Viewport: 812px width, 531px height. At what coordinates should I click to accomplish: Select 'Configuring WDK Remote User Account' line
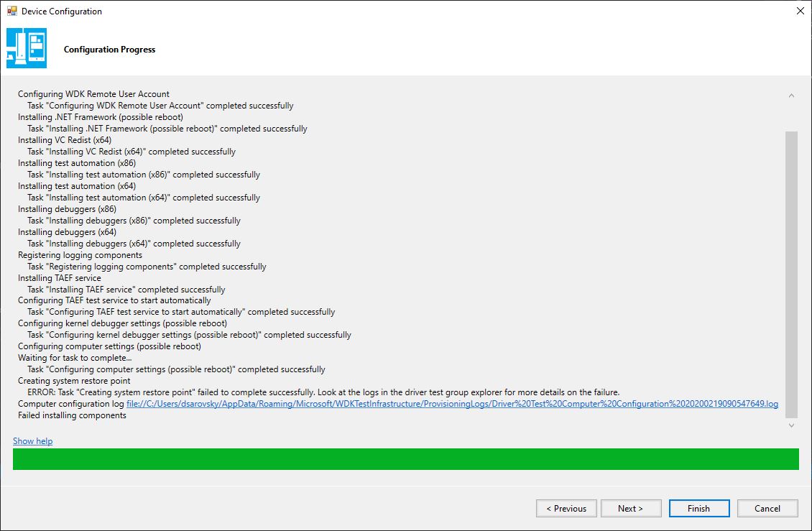pos(93,93)
